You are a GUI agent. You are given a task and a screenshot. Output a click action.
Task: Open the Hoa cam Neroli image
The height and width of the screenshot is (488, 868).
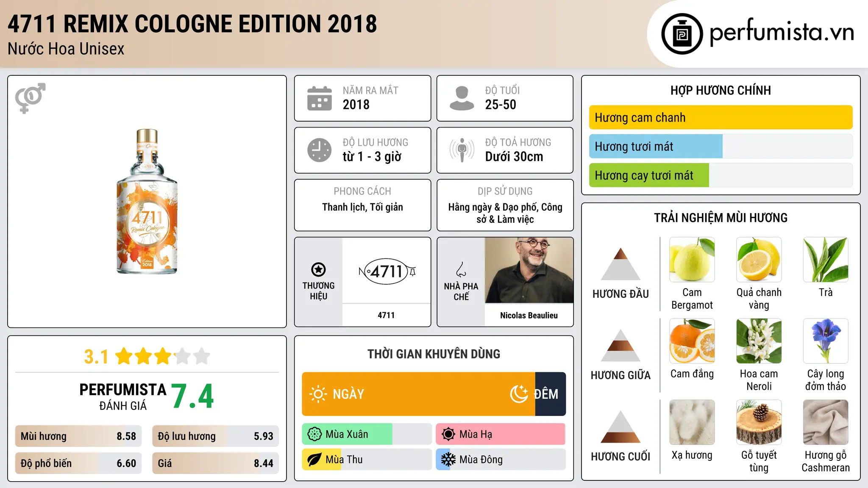(x=759, y=341)
